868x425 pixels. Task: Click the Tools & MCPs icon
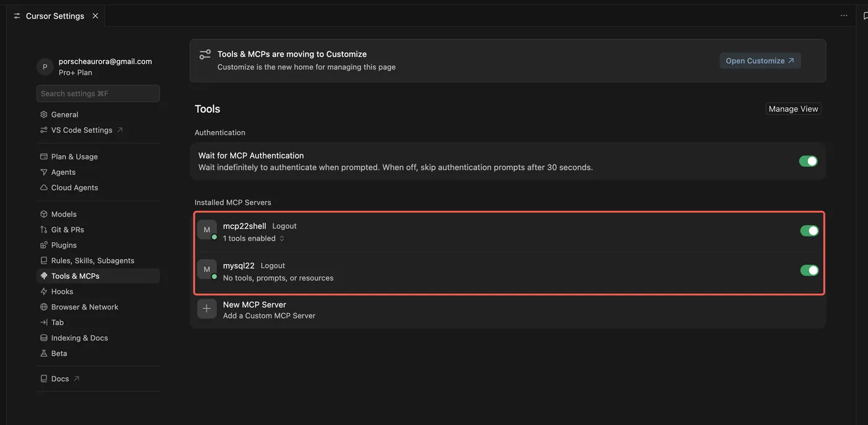pos(43,276)
